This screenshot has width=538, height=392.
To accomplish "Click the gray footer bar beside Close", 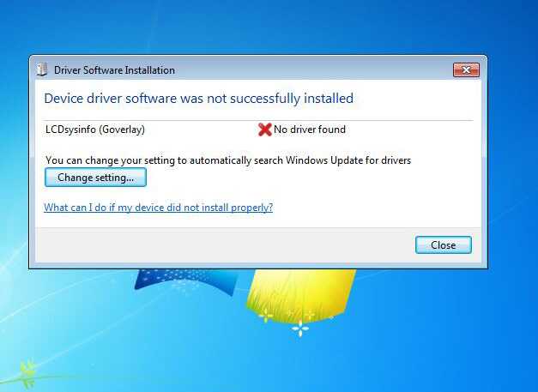I will (x=225, y=244).
